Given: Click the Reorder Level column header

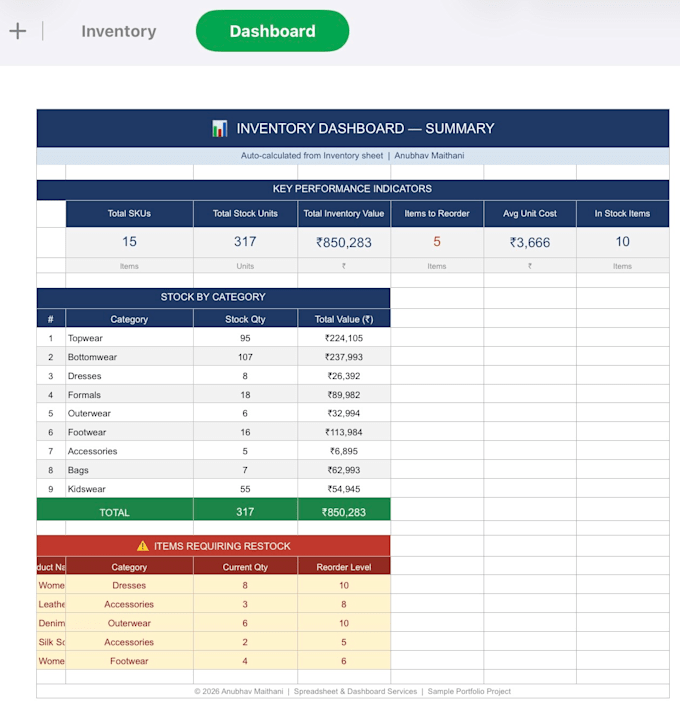Looking at the screenshot, I should [344, 567].
